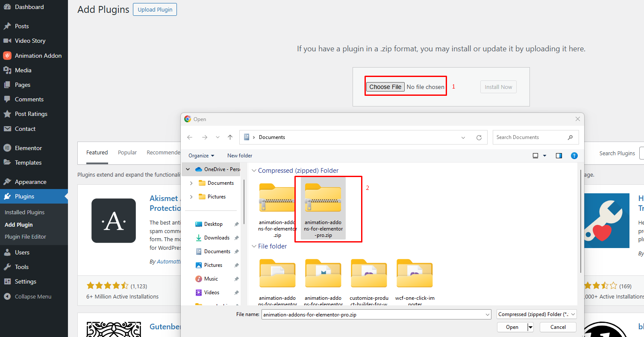
Task: Collapse the OneDrive tree node
Action: coord(188,169)
